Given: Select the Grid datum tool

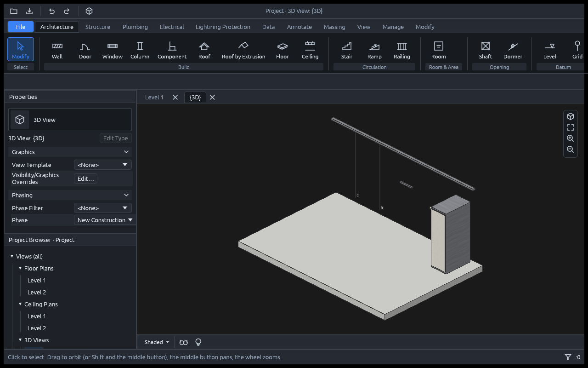Looking at the screenshot, I should point(577,50).
